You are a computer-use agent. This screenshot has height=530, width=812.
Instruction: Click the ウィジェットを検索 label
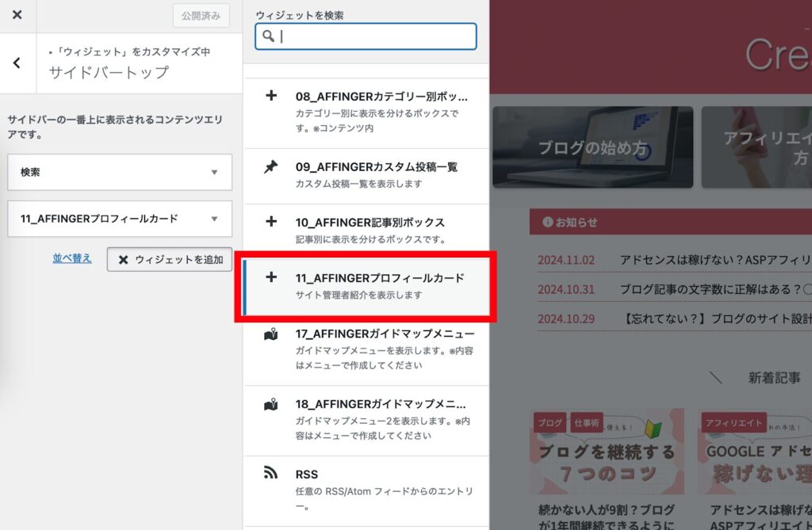click(300, 15)
